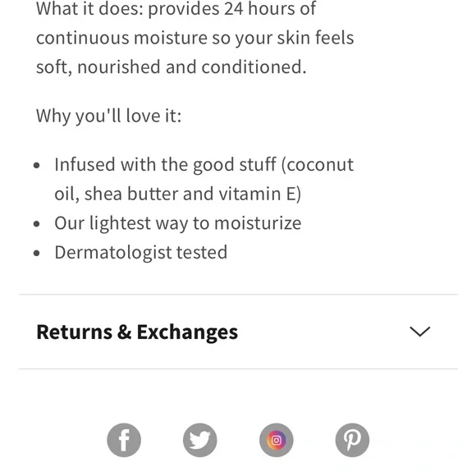The height and width of the screenshot is (476, 476).
Task: Open the Facebook social icon
Action: [x=124, y=440]
